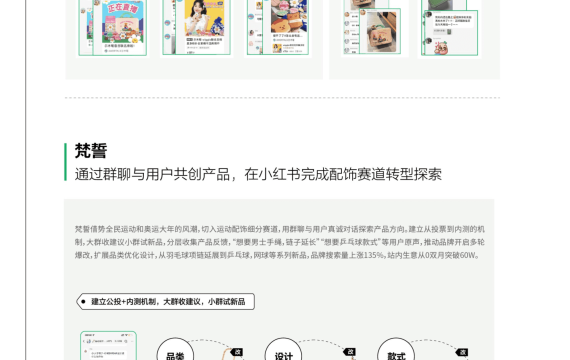Click the 改 tag next to 设计

(x=349, y=352)
